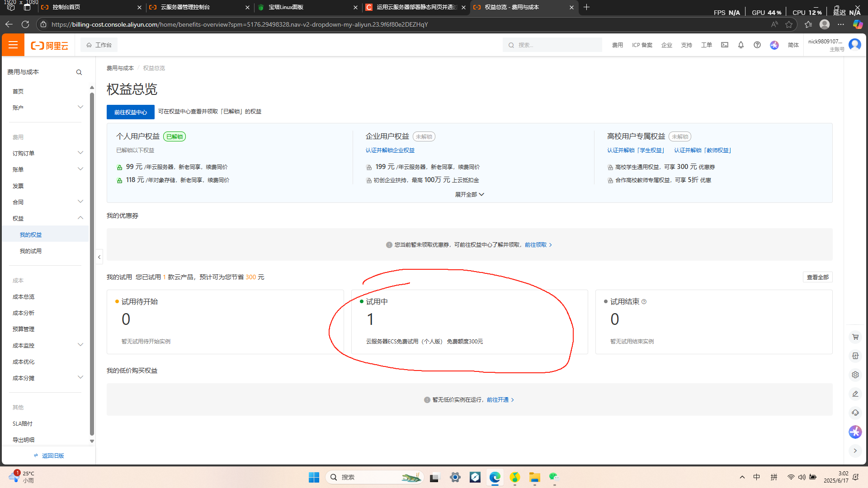
Task: Collapse the floating toolbar with the arrow
Action: [855, 450]
